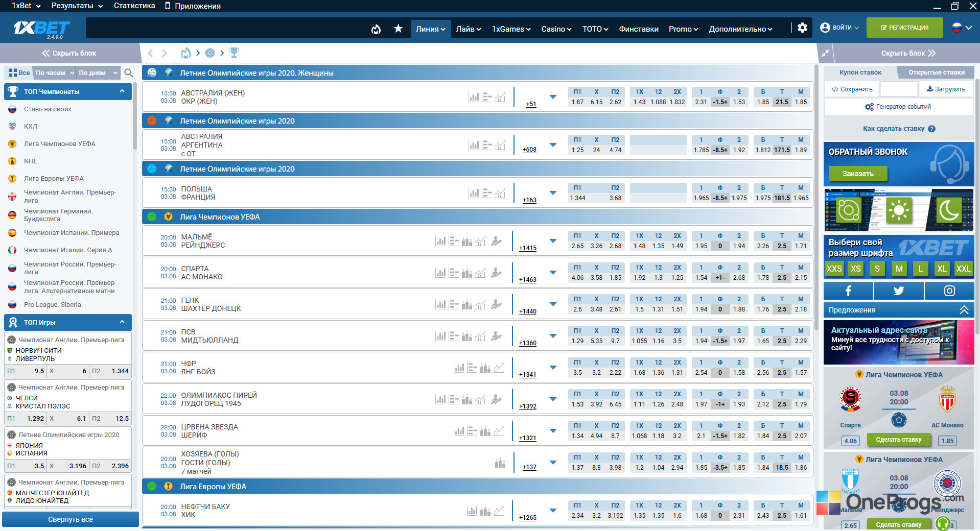Select the dark theme moon icon
The width and height of the screenshot is (980, 531).
(x=949, y=209)
